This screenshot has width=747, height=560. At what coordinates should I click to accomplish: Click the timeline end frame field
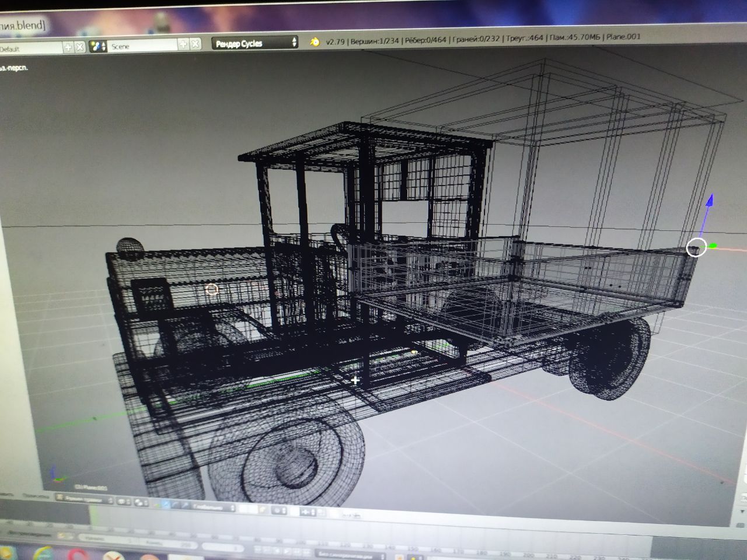168,544
